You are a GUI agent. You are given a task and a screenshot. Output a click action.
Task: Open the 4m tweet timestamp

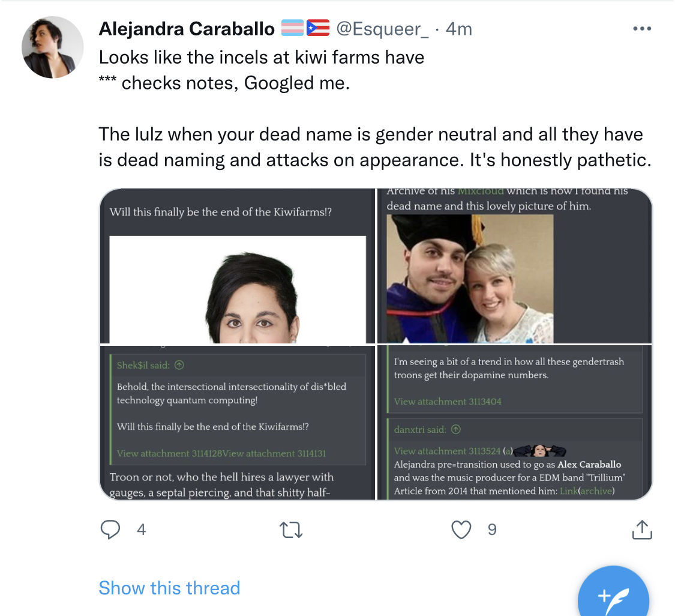(458, 28)
